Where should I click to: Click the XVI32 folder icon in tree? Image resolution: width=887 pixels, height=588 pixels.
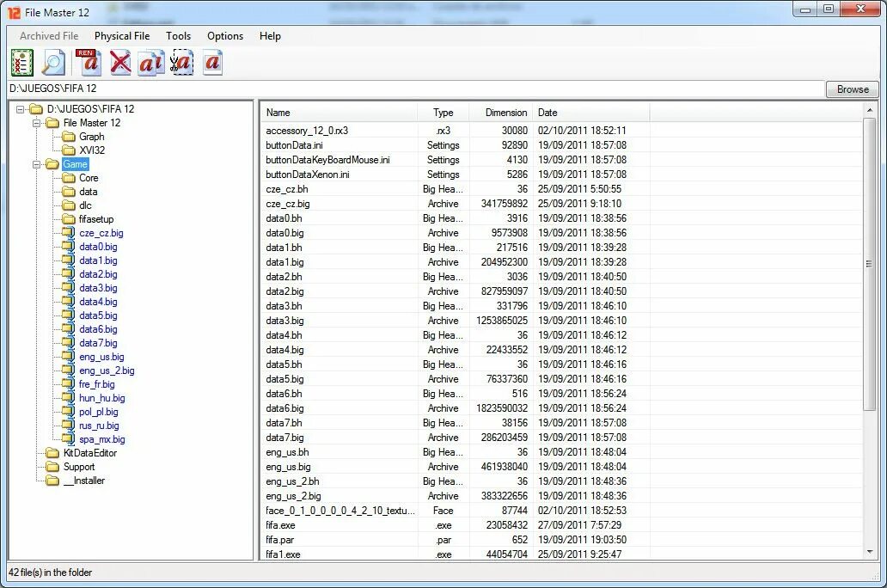69,150
